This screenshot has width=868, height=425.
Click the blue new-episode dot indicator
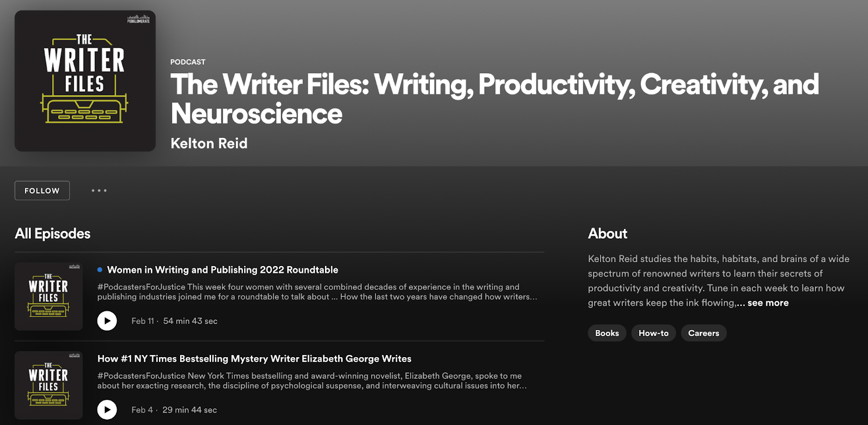pos(100,270)
